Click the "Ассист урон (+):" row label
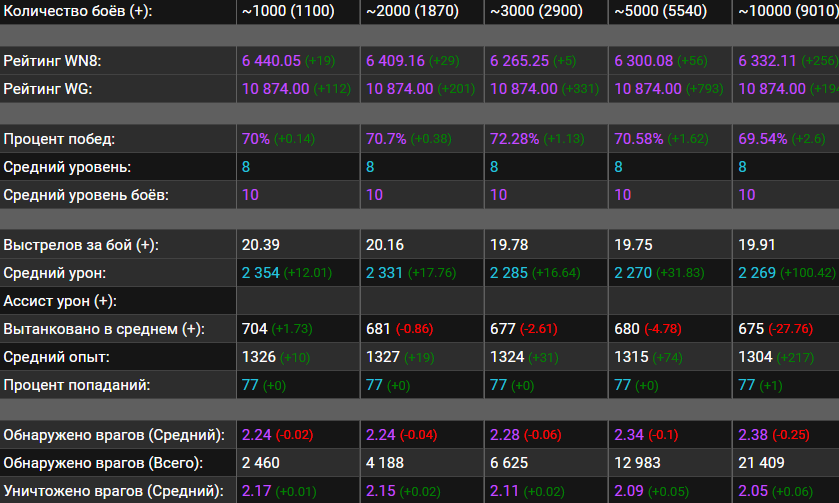The height and width of the screenshot is (503, 839). [60, 301]
